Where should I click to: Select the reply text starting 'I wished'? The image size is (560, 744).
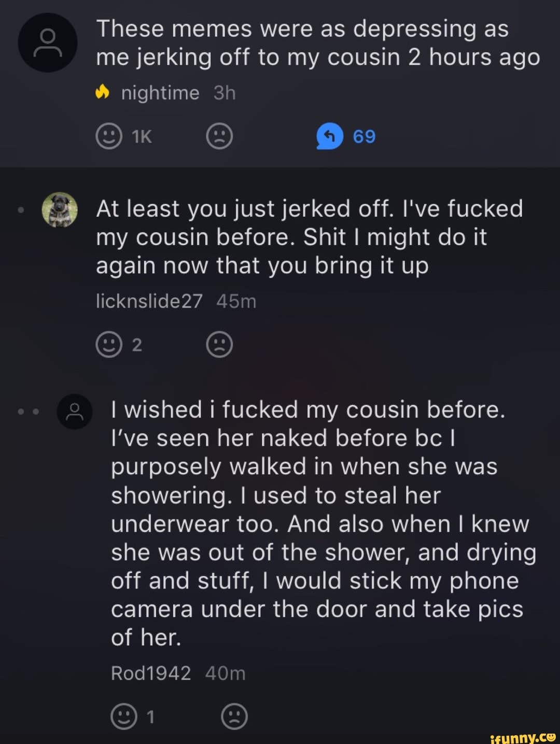(324, 524)
